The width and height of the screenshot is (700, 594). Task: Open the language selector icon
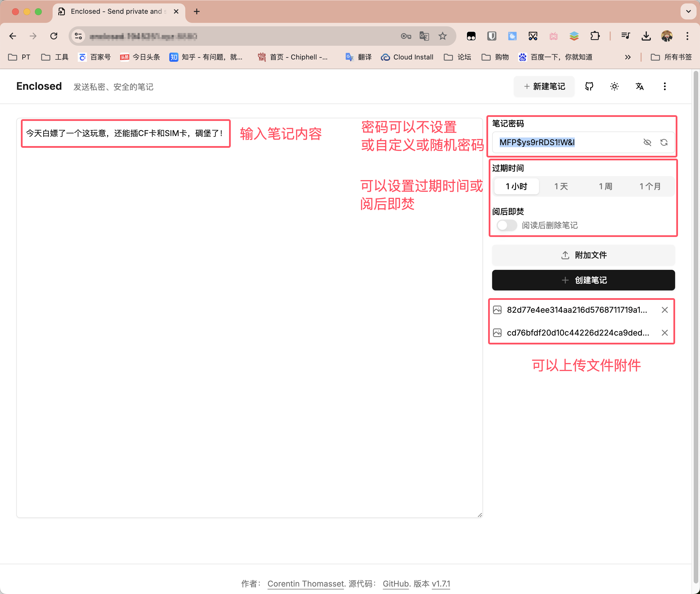pos(639,87)
